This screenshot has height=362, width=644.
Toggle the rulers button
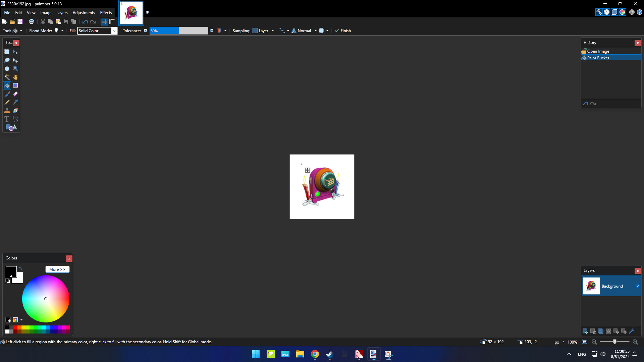[x=112, y=21]
